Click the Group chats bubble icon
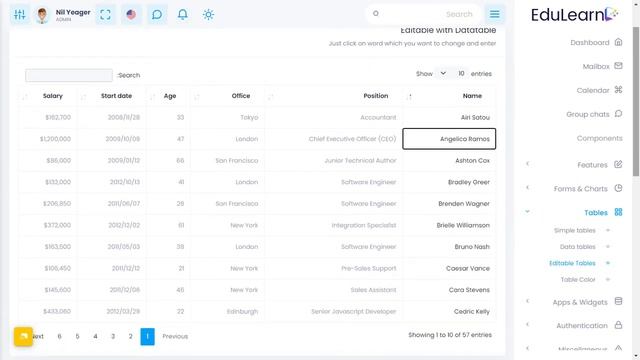 (x=618, y=114)
